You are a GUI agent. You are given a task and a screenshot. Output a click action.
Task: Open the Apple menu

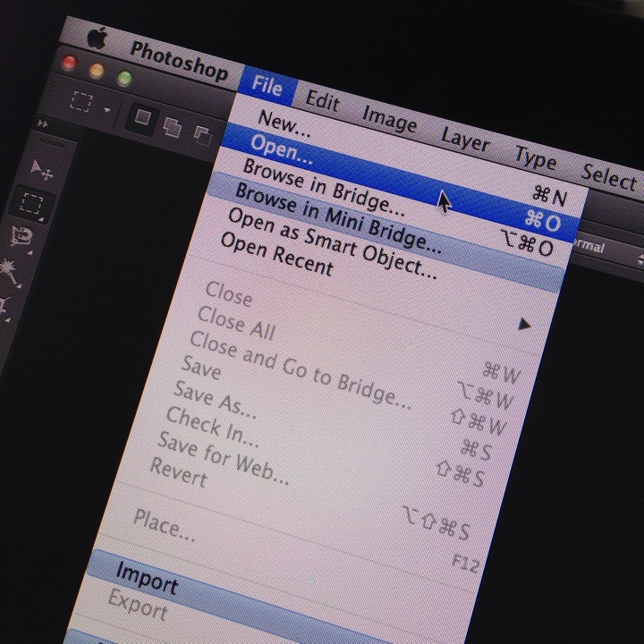97,38
